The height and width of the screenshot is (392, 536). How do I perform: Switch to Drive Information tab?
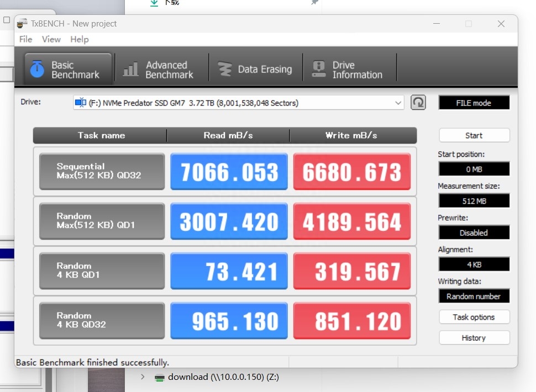pos(350,69)
